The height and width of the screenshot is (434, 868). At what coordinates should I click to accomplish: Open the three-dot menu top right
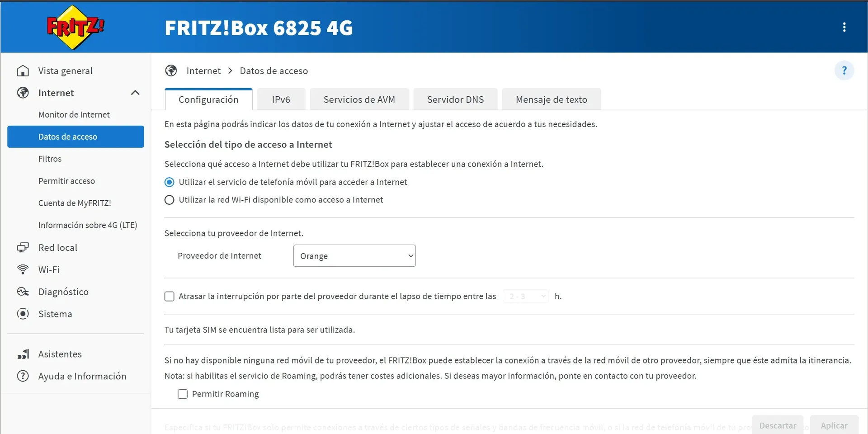click(x=844, y=27)
